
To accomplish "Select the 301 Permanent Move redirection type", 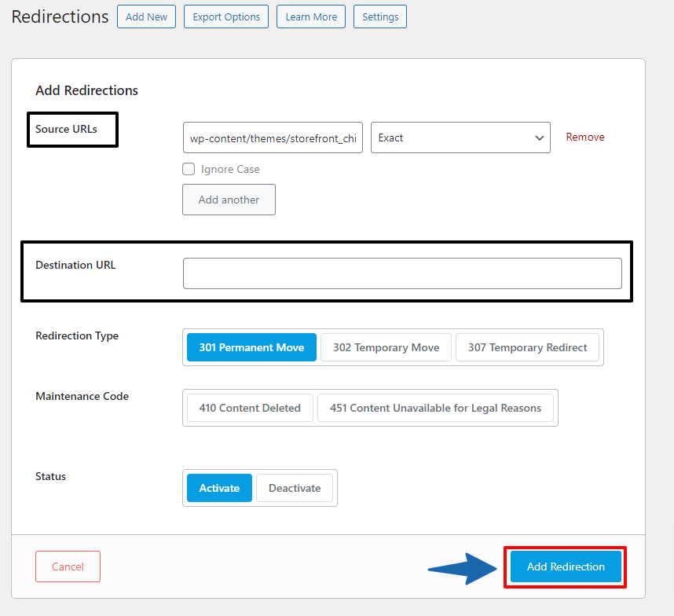I will point(251,346).
